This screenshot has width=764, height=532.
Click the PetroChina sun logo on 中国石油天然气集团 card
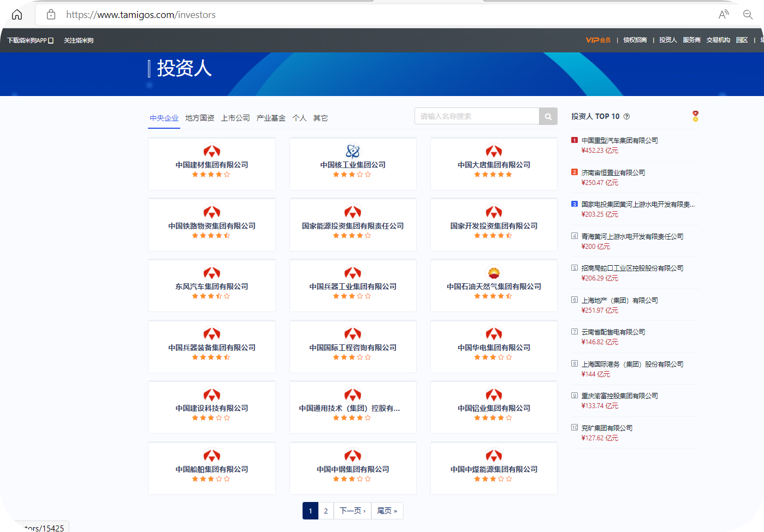click(x=494, y=273)
